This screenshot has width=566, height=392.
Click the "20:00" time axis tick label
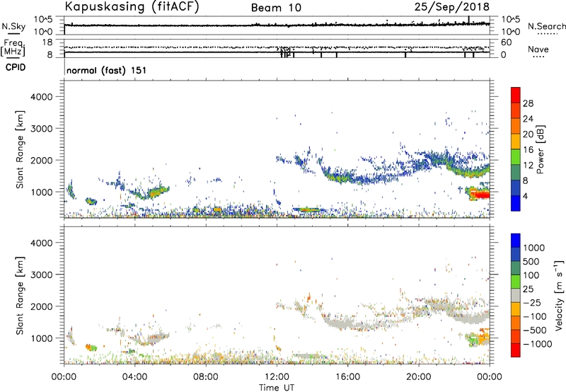[x=418, y=377]
